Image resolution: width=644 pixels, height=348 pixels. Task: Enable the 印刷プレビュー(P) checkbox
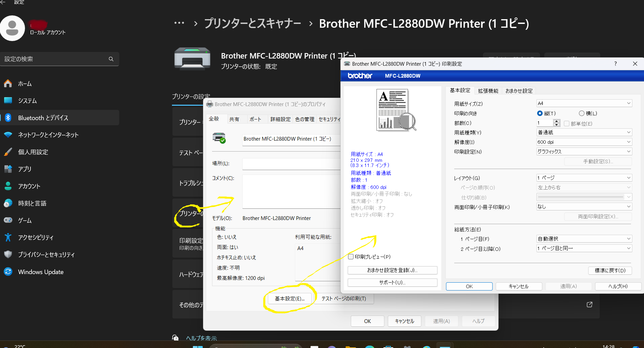tap(351, 257)
